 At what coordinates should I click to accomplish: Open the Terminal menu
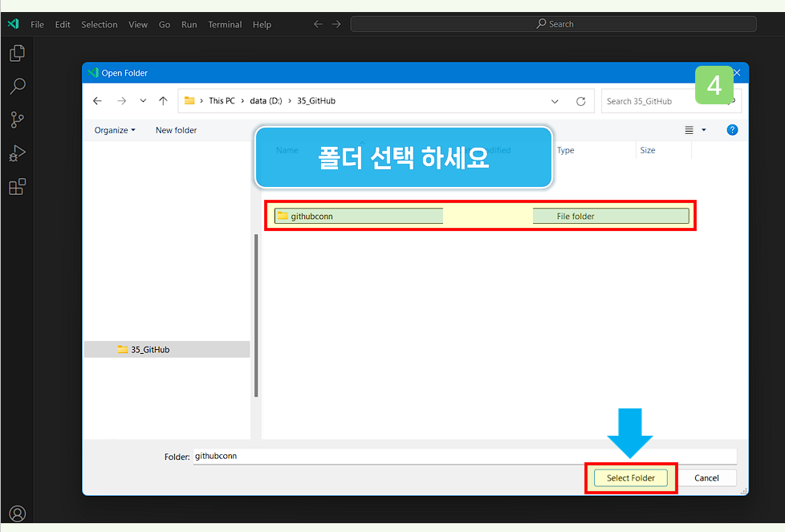(225, 24)
